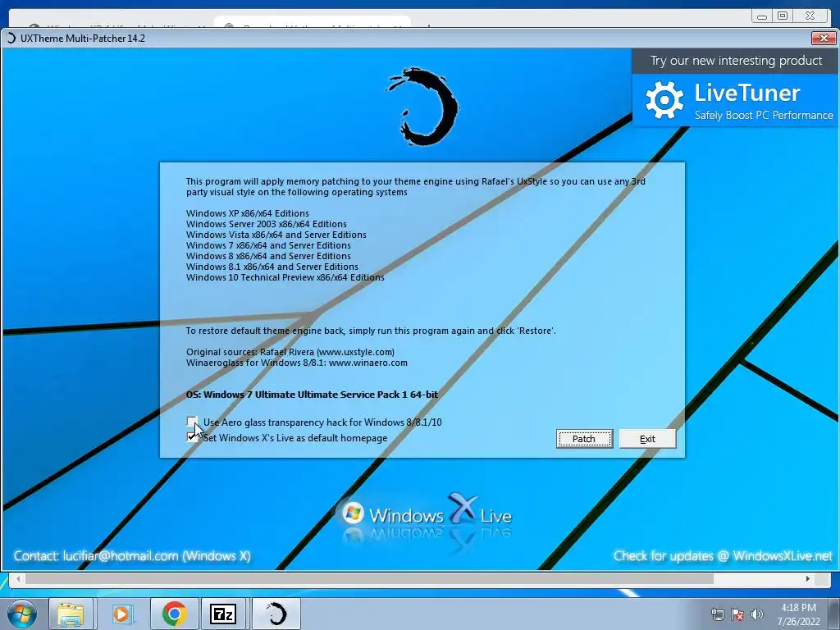Launch Windows Media Player from taskbar
This screenshot has width=840, height=630.
click(121, 614)
